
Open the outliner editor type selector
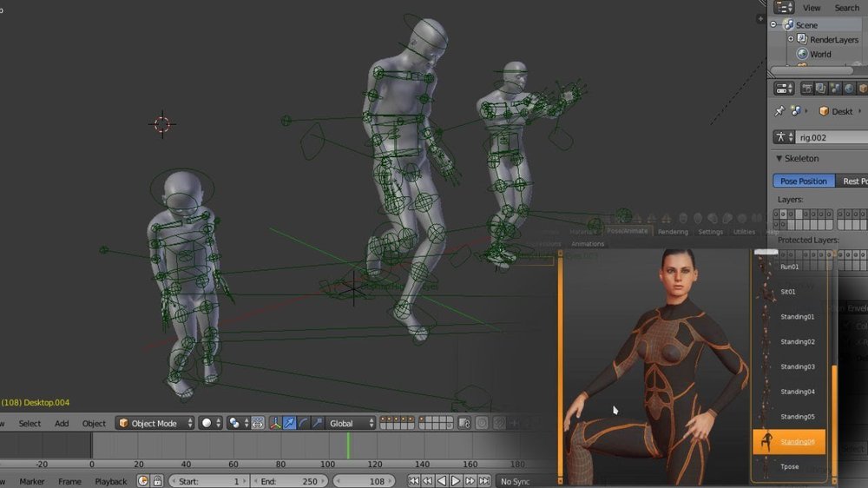click(784, 7)
